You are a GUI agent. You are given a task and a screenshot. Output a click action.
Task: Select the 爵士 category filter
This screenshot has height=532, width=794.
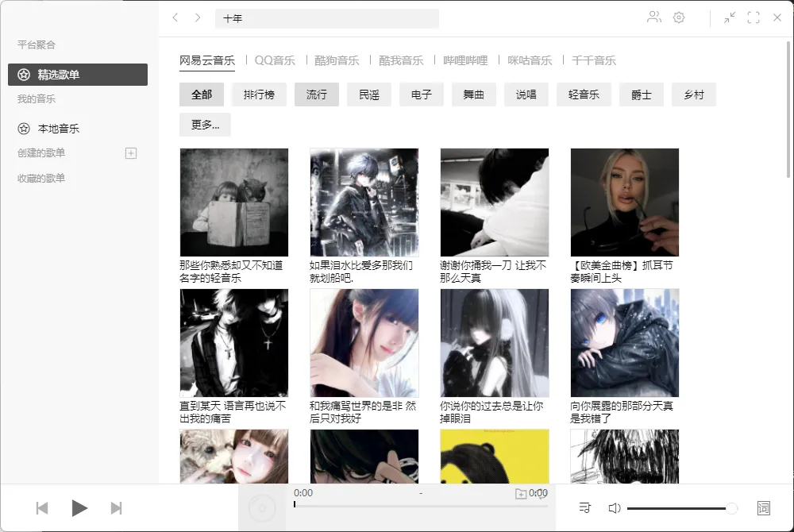pyautogui.click(x=641, y=94)
